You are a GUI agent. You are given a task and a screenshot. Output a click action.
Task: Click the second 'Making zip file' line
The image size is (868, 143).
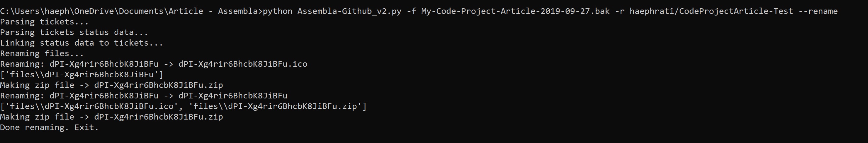(x=111, y=117)
